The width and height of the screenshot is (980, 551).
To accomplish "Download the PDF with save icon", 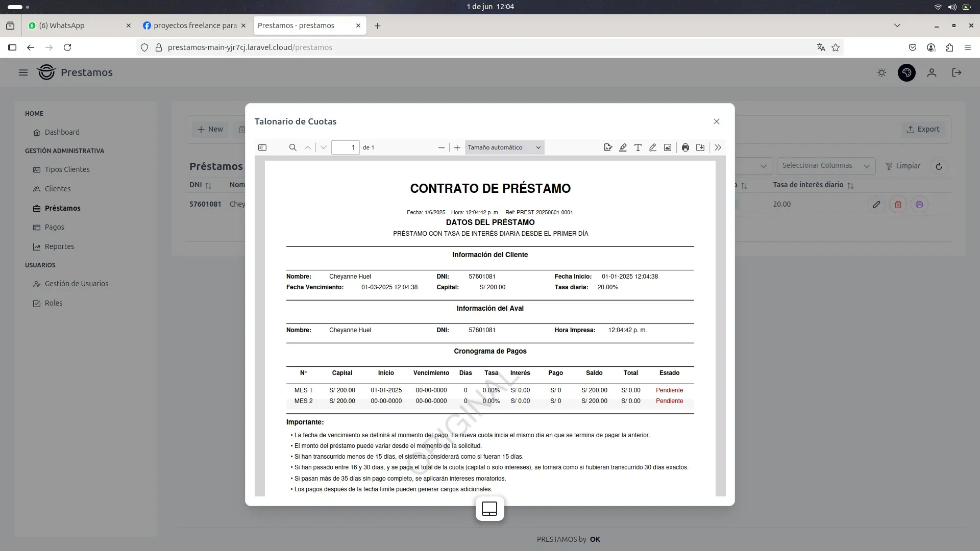I will [700, 147].
